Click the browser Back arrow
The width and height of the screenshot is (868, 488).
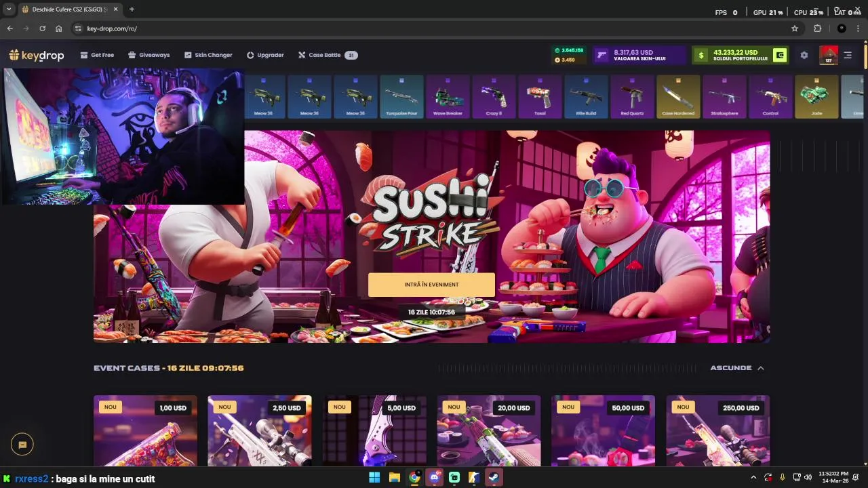9,28
